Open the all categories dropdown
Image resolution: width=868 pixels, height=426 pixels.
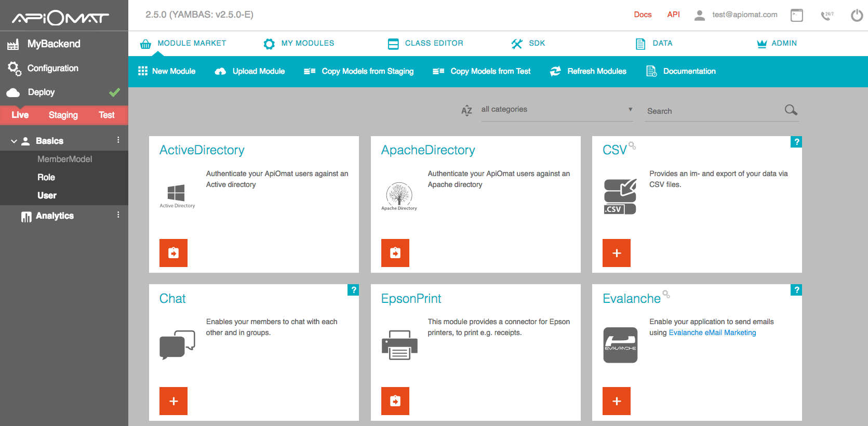(x=557, y=110)
